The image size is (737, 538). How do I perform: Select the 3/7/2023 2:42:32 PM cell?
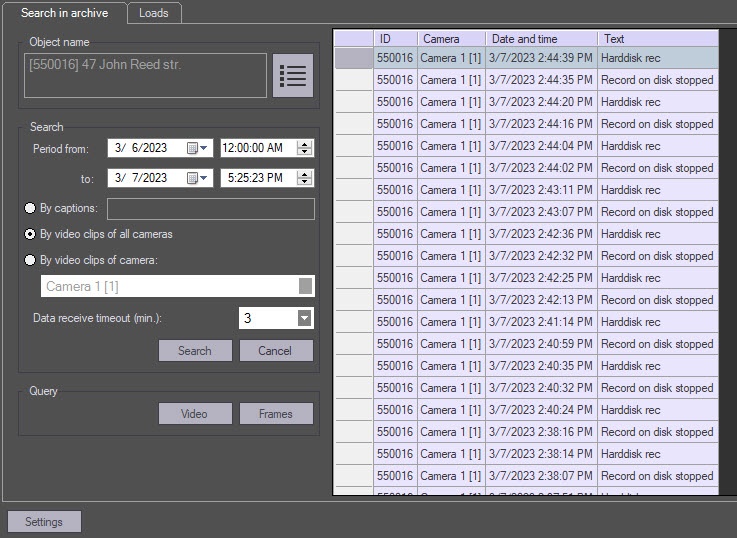541,256
